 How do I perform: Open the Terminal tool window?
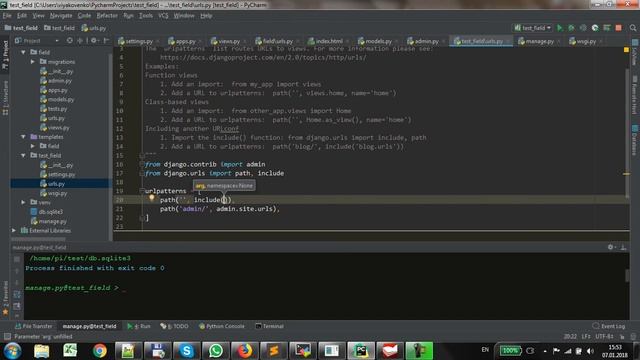tap(269, 326)
